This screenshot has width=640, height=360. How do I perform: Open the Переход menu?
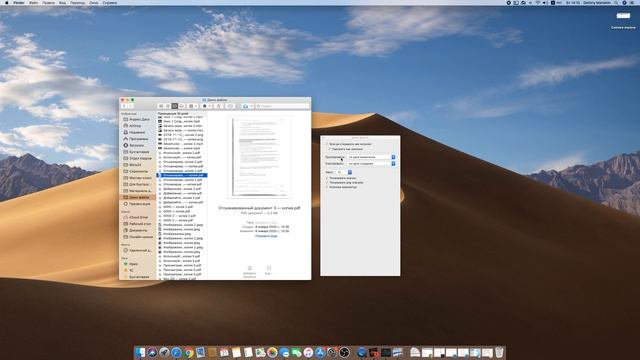[x=78, y=2]
